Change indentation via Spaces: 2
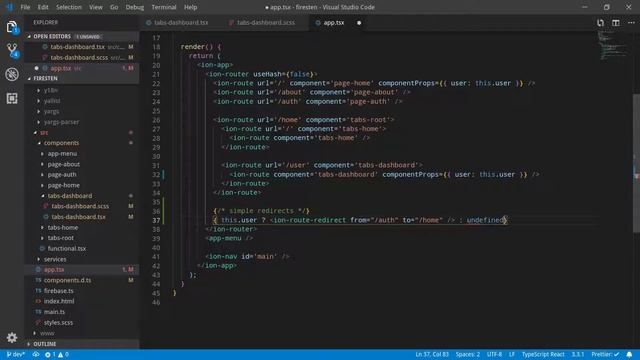640x360 pixels. click(x=468, y=354)
